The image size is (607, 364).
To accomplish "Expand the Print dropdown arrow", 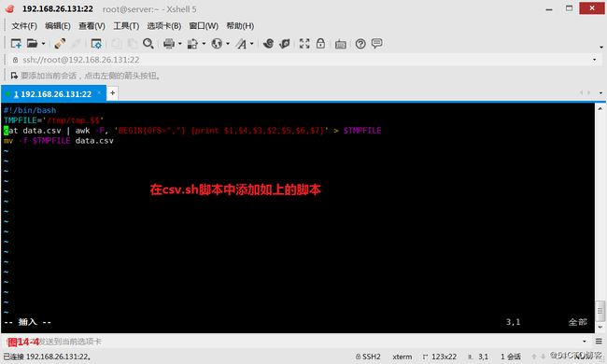I will [x=179, y=43].
